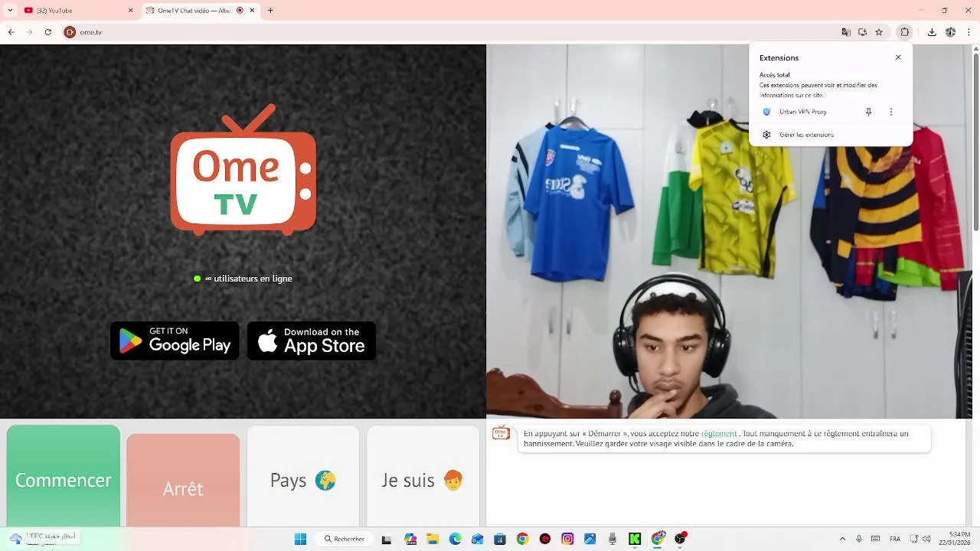Screen dimensions: 980x551
Task: Click the Arrêt stop button
Action: pos(183,481)
